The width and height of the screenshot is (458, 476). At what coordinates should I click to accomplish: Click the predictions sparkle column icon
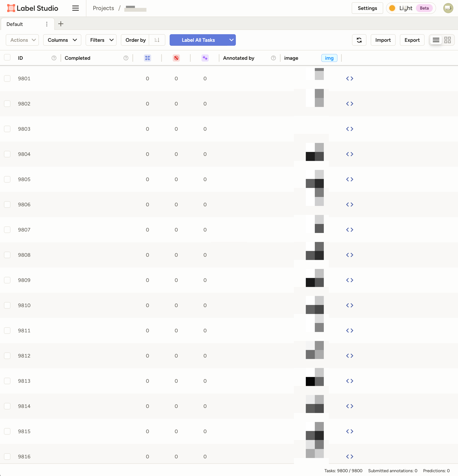[205, 58]
